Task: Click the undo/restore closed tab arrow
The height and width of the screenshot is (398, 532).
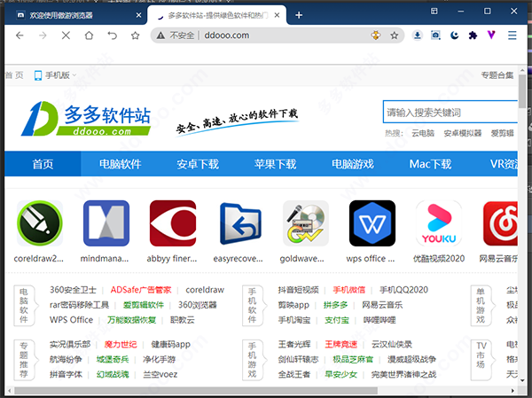Action: click(112, 35)
